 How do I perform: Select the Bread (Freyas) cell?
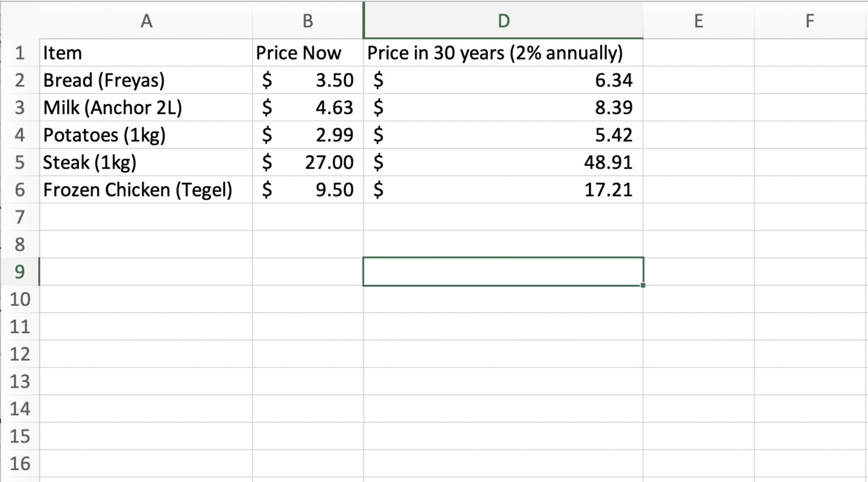(x=146, y=80)
